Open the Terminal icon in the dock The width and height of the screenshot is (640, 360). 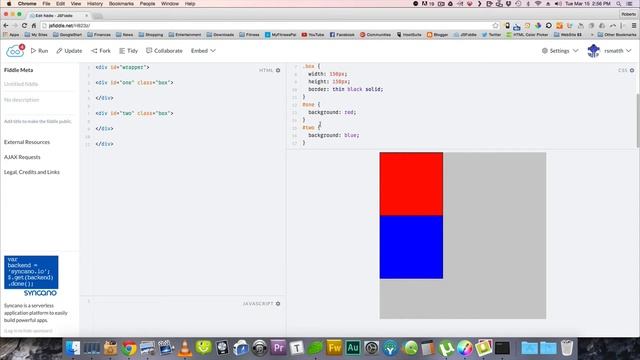pyautogui.click(x=502, y=348)
